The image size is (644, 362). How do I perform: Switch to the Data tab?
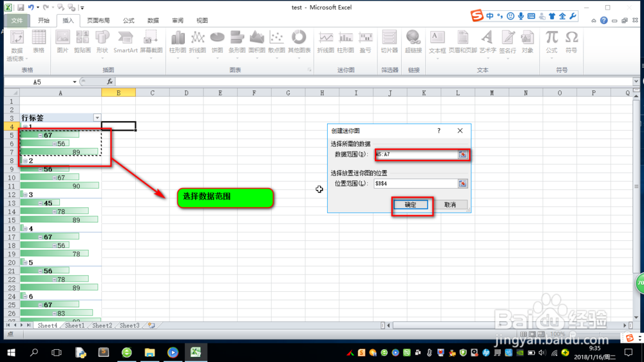153,20
